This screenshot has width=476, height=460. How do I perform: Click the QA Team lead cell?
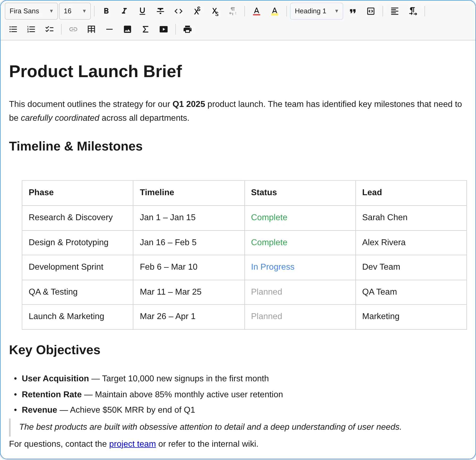(x=411, y=292)
